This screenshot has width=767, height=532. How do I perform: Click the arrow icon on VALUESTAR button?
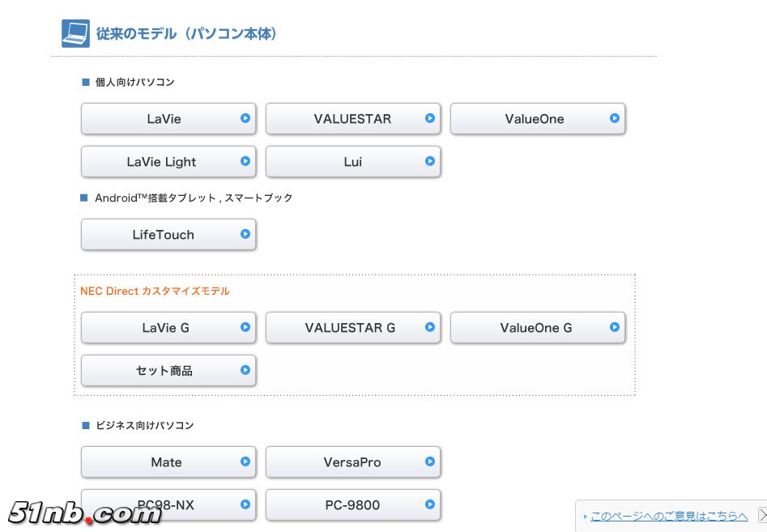pyautogui.click(x=430, y=118)
